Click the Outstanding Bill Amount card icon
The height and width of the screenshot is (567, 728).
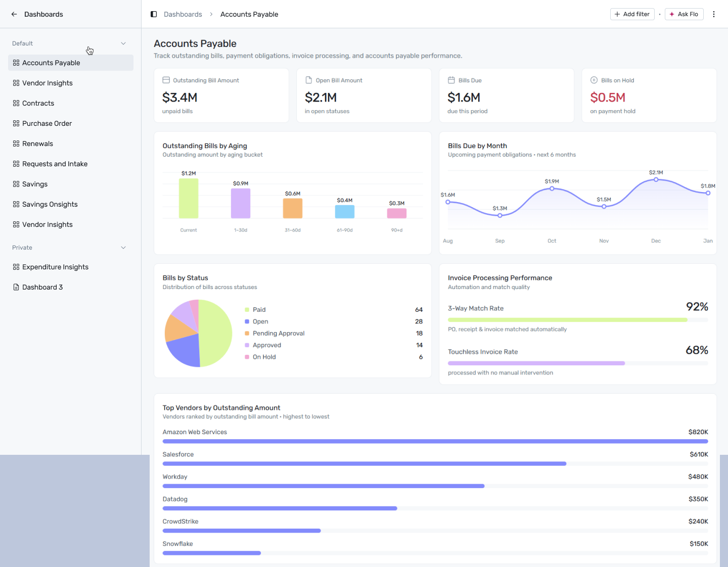(166, 80)
